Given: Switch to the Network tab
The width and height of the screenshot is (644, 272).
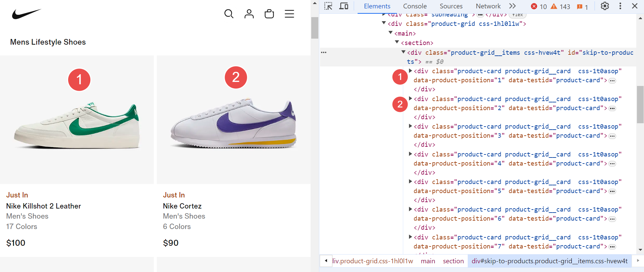Looking at the screenshot, I should 488,6.
